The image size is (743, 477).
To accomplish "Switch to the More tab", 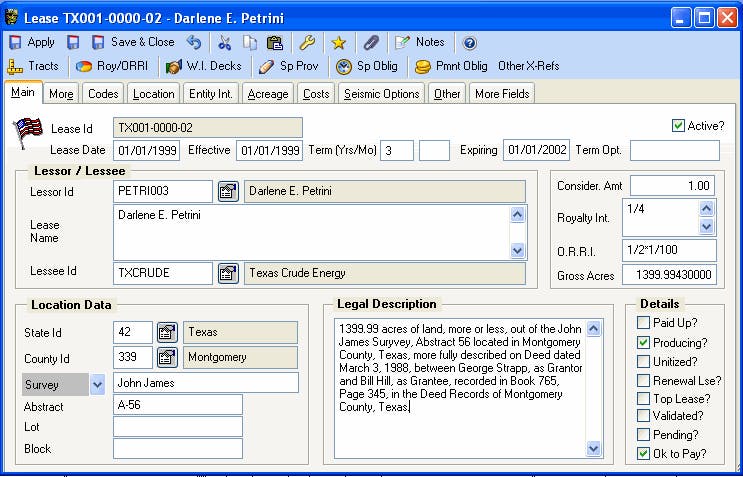I will coord(61,93).
